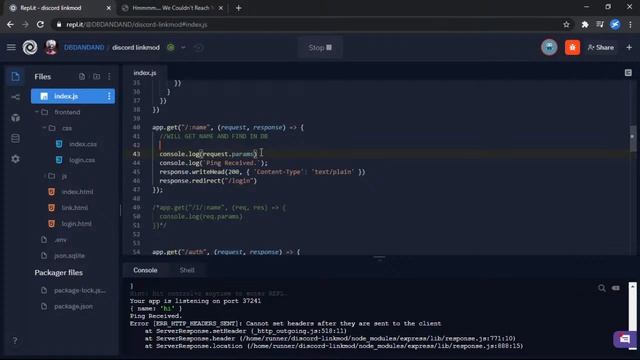Open a new browser tab
Image resolution: width=640 pixels, height=360 pixels.
[x=239, y=8]
